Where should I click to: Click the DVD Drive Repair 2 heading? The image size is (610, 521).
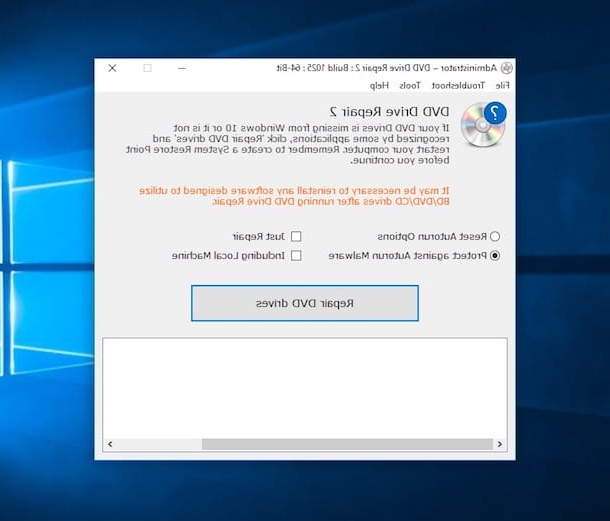(x=389, y=112)
